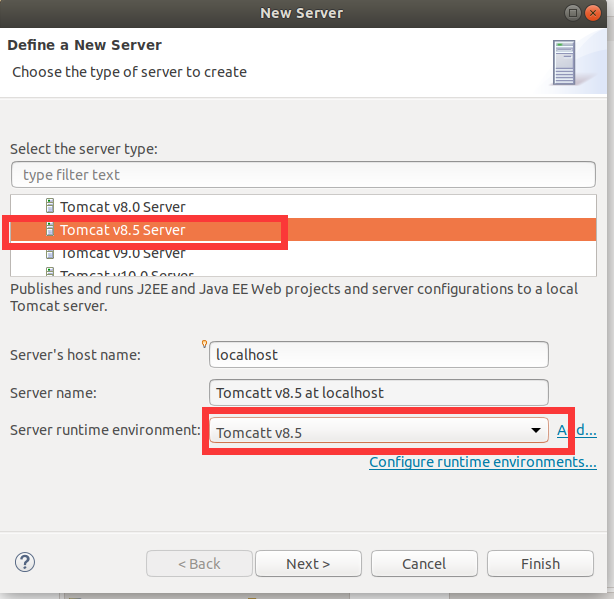
Task: Click the 'Define a New Server' heading
Action: [x=85, y=45]
